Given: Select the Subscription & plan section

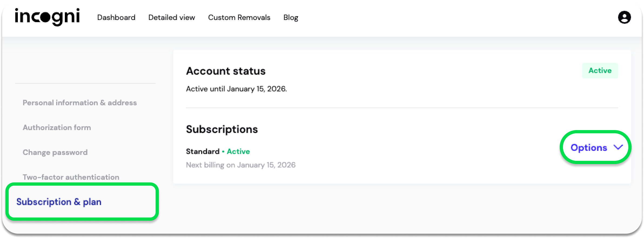Looking at the screenshot, I should [x=59, y=202].
